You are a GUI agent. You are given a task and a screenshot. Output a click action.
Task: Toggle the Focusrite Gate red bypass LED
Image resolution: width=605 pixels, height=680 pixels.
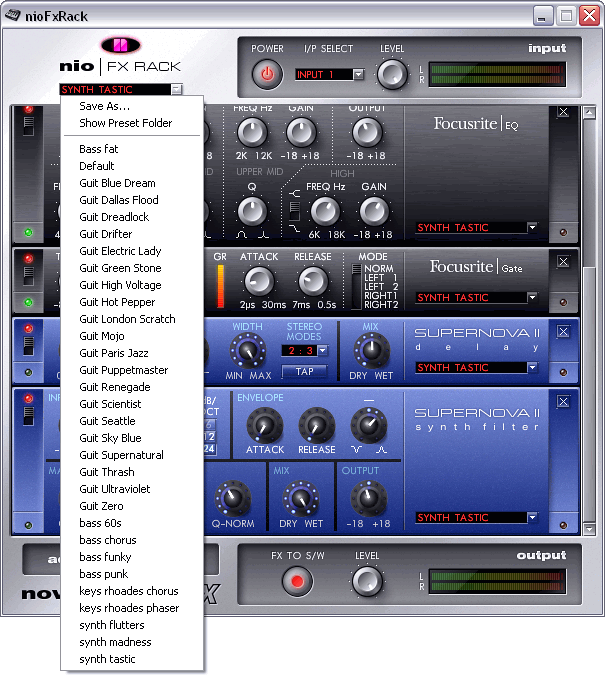[29, 259]
